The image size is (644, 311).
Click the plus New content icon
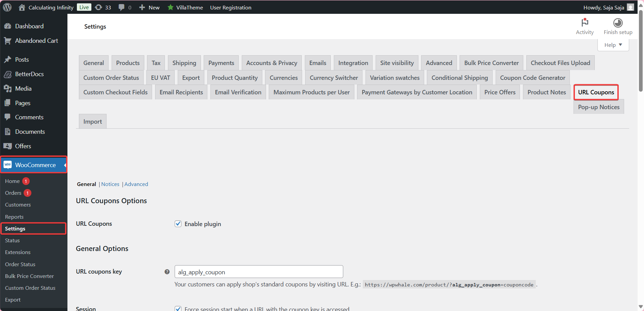[x=142, y=7]
